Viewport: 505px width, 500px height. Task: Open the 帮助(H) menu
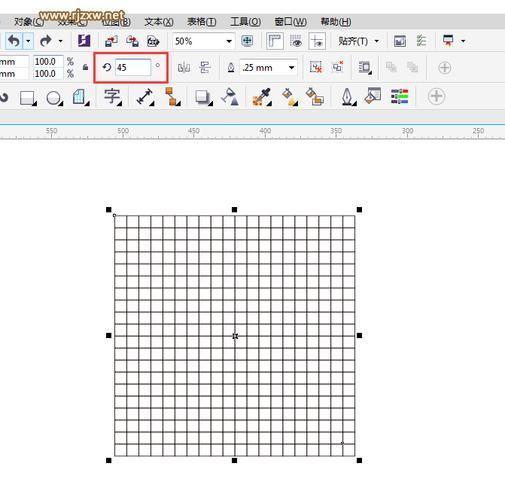(x=336, y=22)
